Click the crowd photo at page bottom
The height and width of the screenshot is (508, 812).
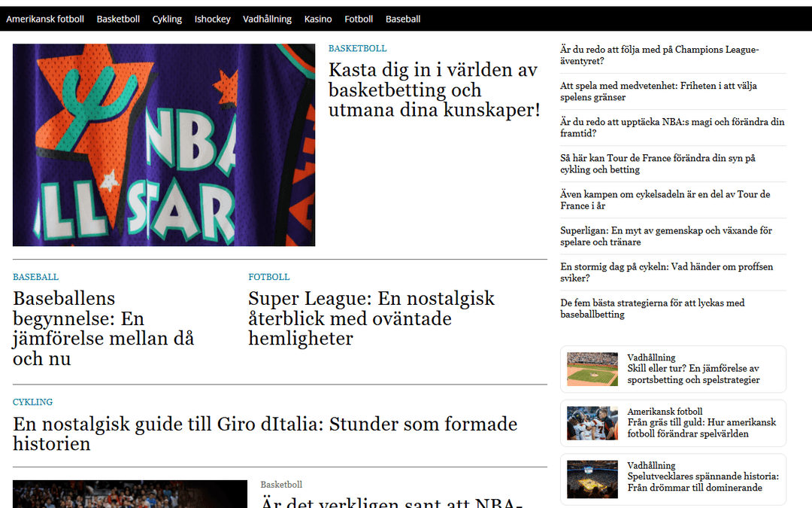(x=130, y=494)
